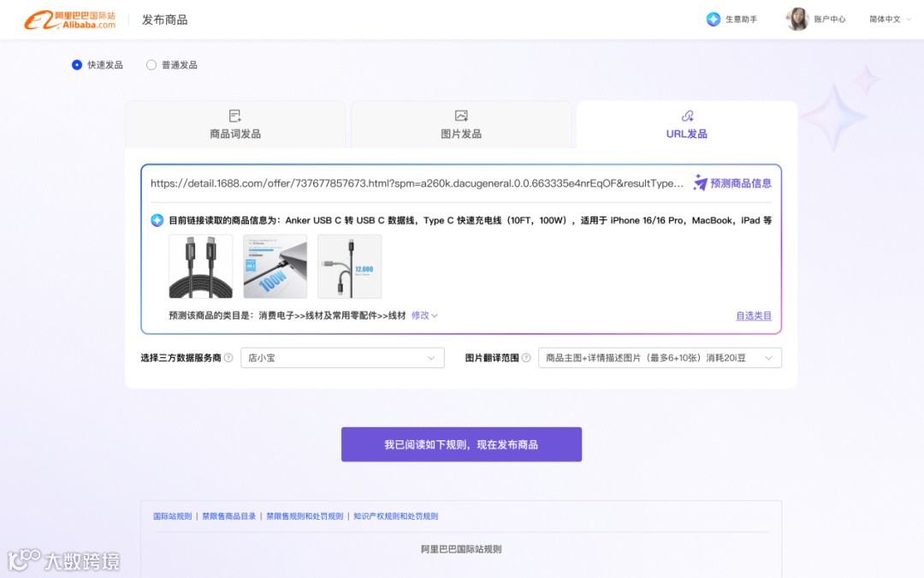Click the Anker USB C product title text
Image resolution: width=924 pixels, height=578 pixels.
(x=529, y=220)
